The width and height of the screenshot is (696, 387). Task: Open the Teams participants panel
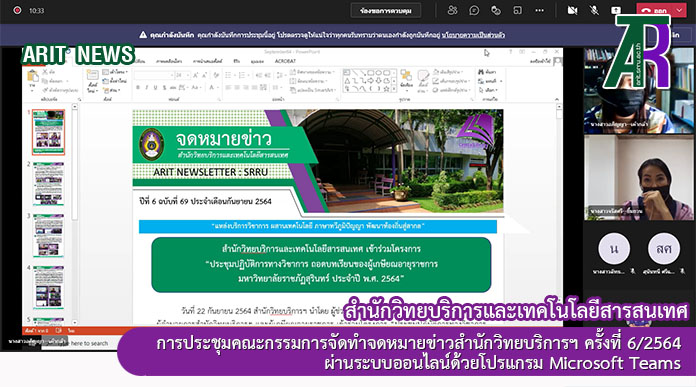(452, 11)
